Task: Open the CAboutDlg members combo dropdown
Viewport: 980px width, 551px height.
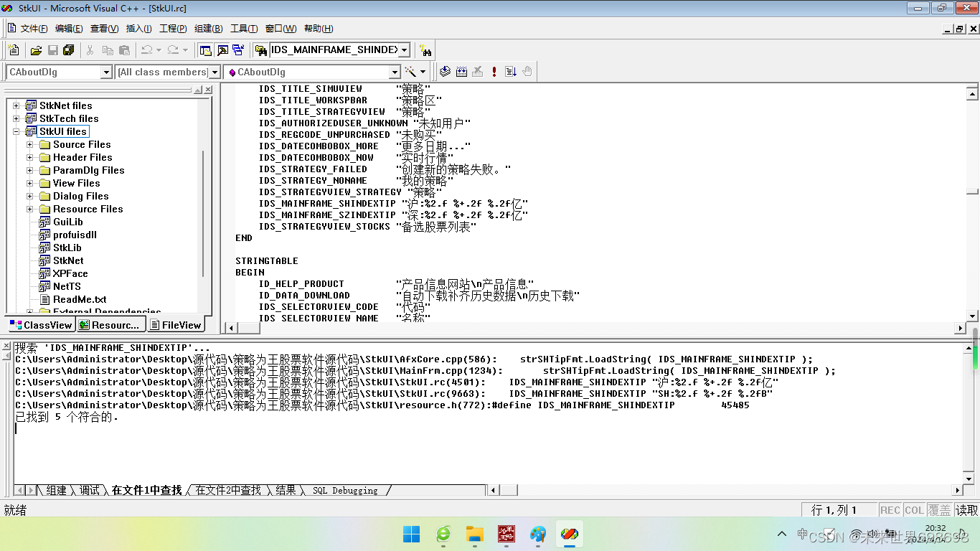Action: (x=394, y=72)
